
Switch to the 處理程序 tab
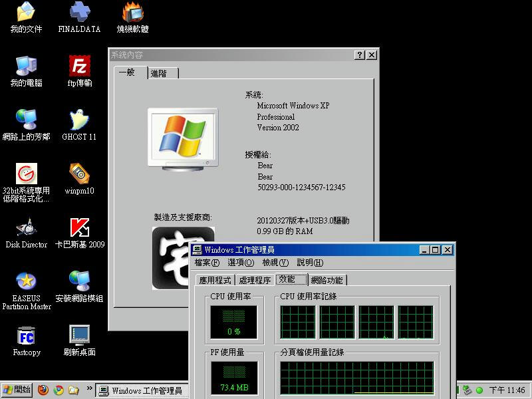click(255, 281)
